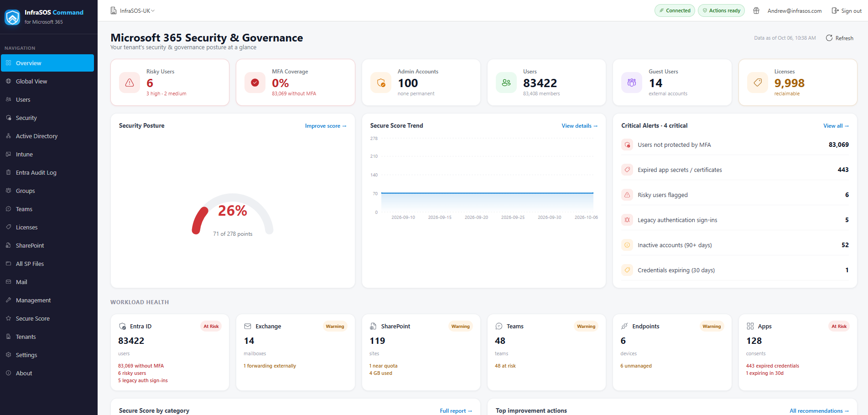
Task: Open Tenants from the sidebar
Action: 47,337
